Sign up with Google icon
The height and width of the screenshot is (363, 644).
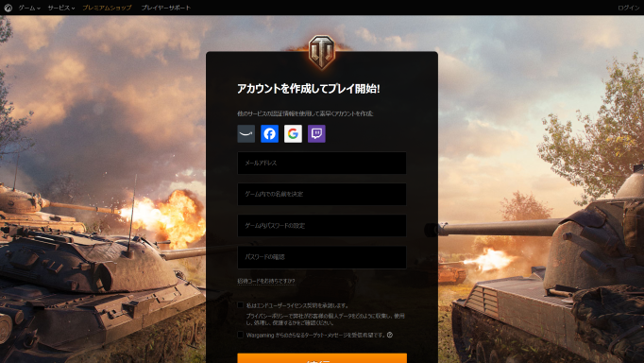293,133
